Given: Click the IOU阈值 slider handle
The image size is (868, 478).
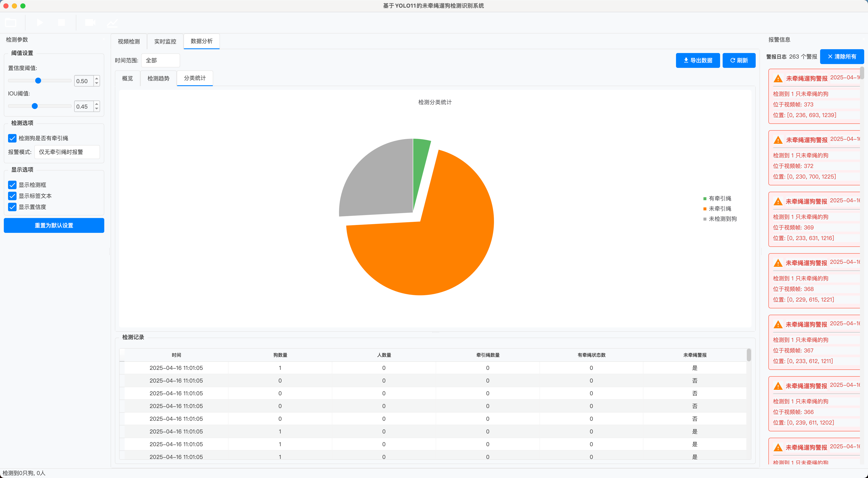Looking at the screenshot, I should click(x=35, y=106).
